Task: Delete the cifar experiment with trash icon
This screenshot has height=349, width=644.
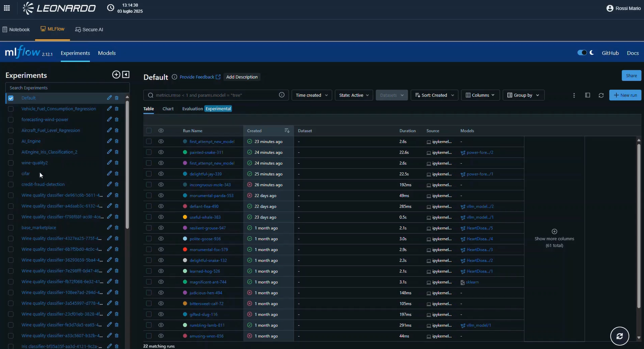Action: pos(116,174)
